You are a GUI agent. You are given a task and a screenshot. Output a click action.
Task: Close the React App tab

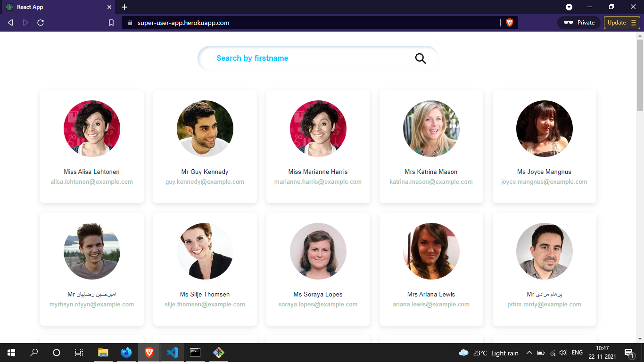pyautogui.click(x=109, y=7)
